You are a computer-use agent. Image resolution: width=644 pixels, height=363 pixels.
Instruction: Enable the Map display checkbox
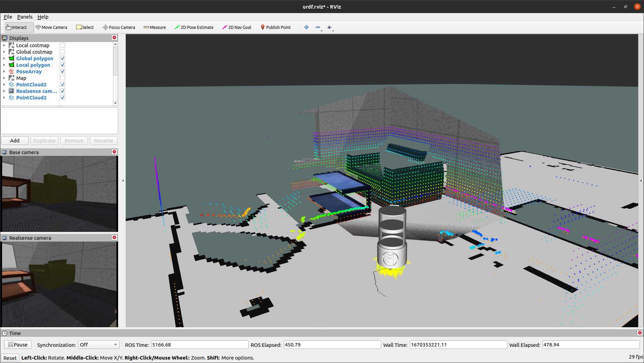tap(63, 78)
